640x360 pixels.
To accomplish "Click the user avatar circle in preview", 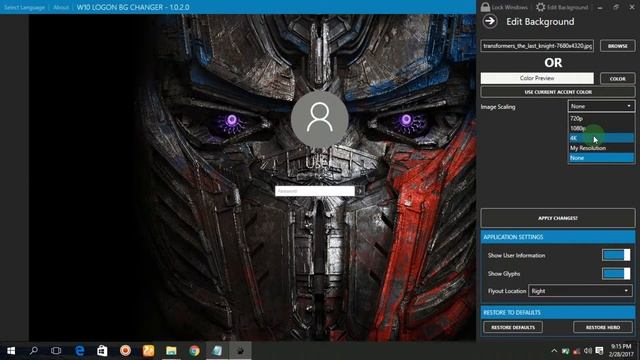I will coord(320,119).
